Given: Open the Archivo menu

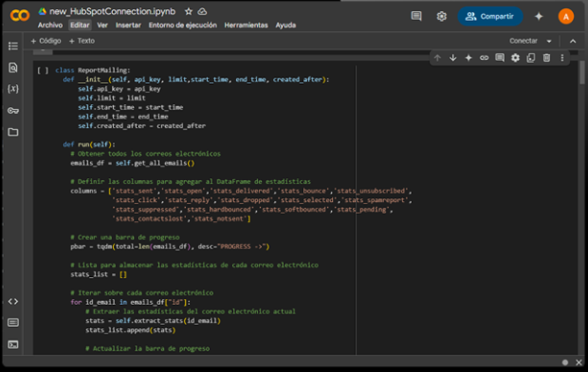Looking at the screenshot, I should pos(50,25).
